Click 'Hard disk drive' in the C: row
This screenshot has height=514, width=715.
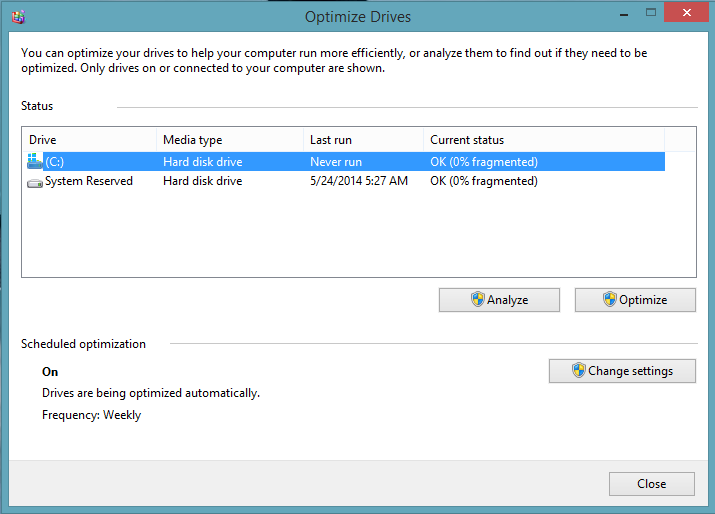coord(203,162)
